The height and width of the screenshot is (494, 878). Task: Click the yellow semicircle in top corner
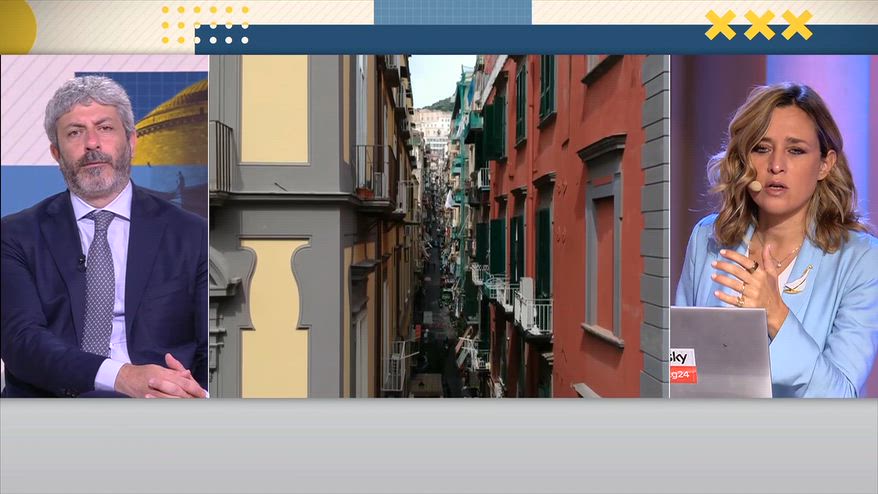click(18, 27)
